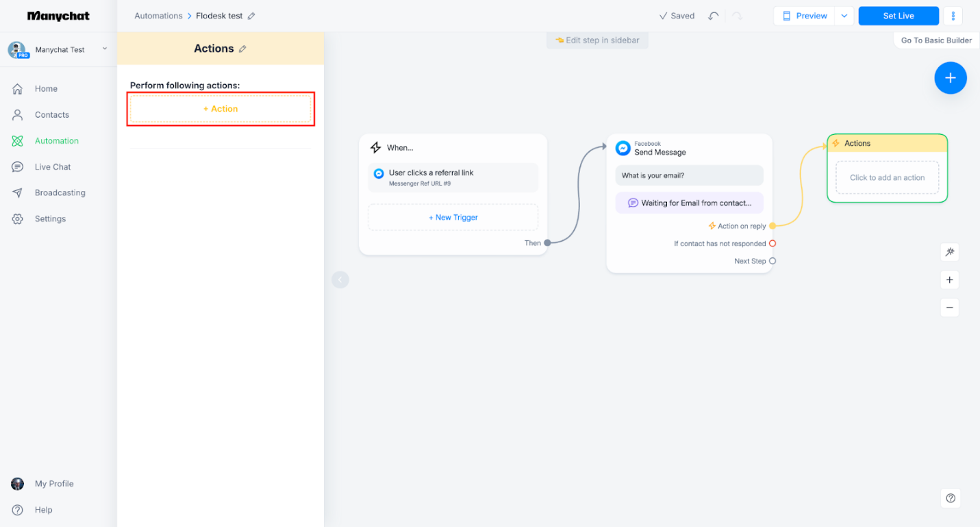The height and width of the screenshot is (527, 980).
Task: Click the Next Step connector dot
Action: [772, 261]
